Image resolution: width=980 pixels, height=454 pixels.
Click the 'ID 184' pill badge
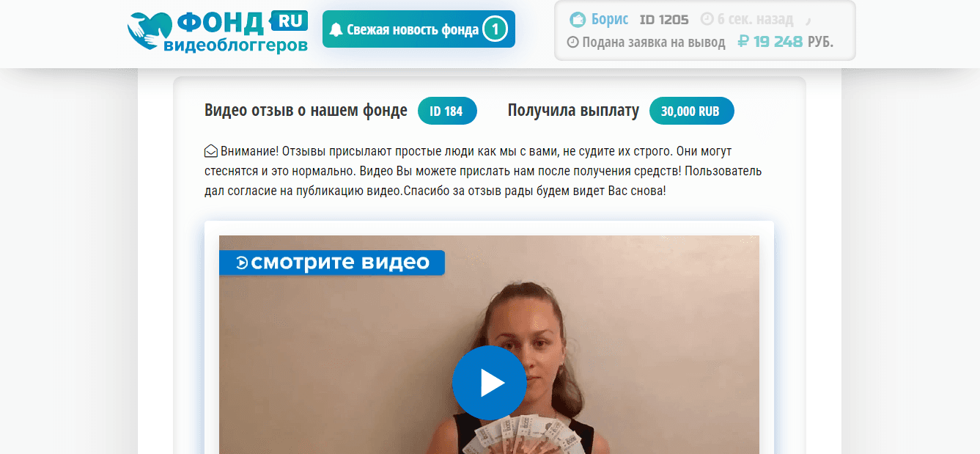[x=447, y=111]
